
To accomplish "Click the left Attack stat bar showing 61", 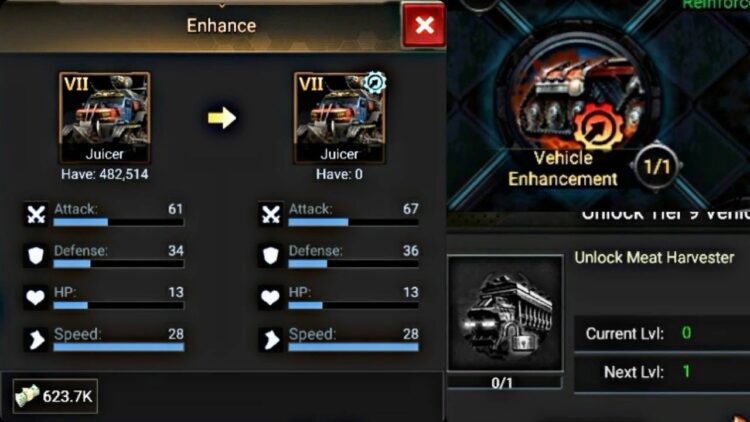I will [119, 222].
